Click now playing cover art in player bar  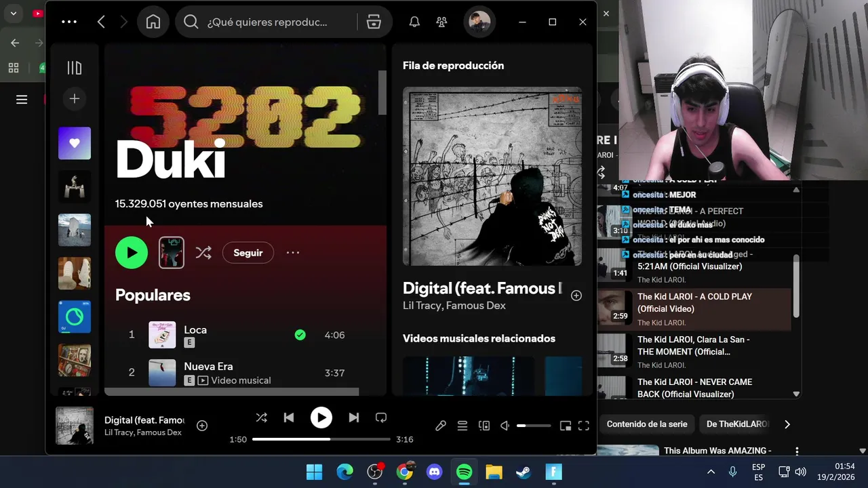tap(75, 426)
